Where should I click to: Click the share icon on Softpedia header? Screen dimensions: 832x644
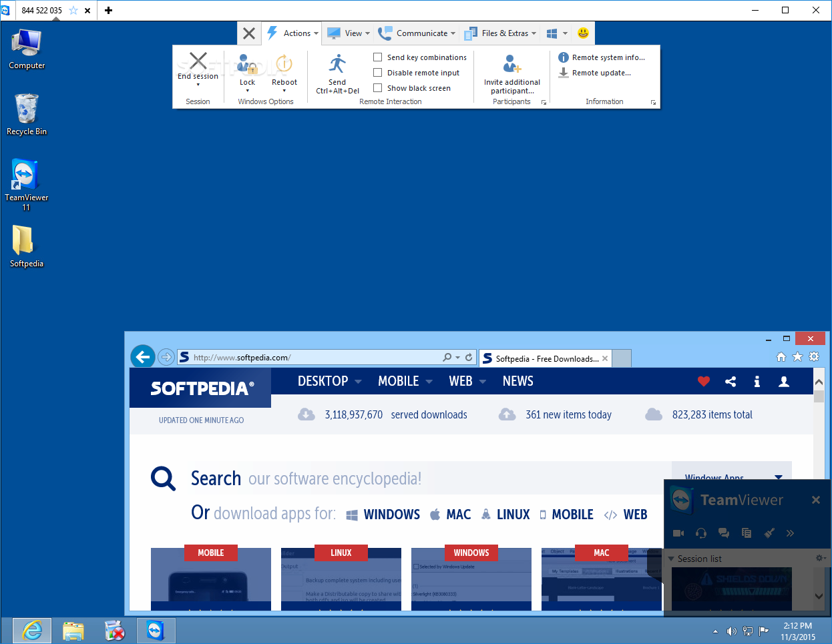click(731, 381)
